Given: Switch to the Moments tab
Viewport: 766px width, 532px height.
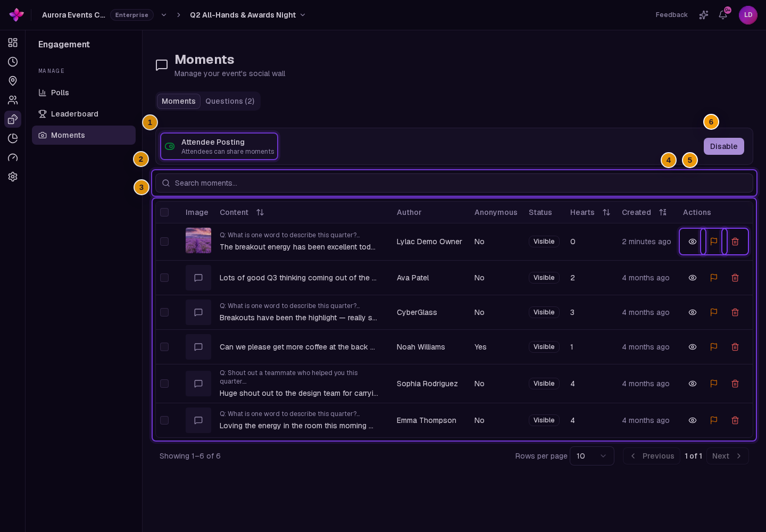Looking at the screenshot, I should 179,101.
